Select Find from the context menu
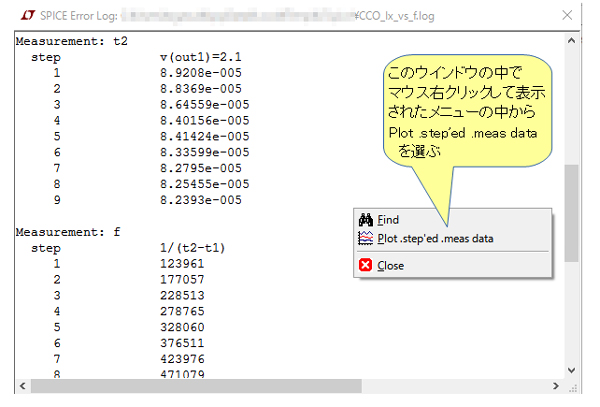The width and height of the screenshot is (600, 407). pos(388,220)
